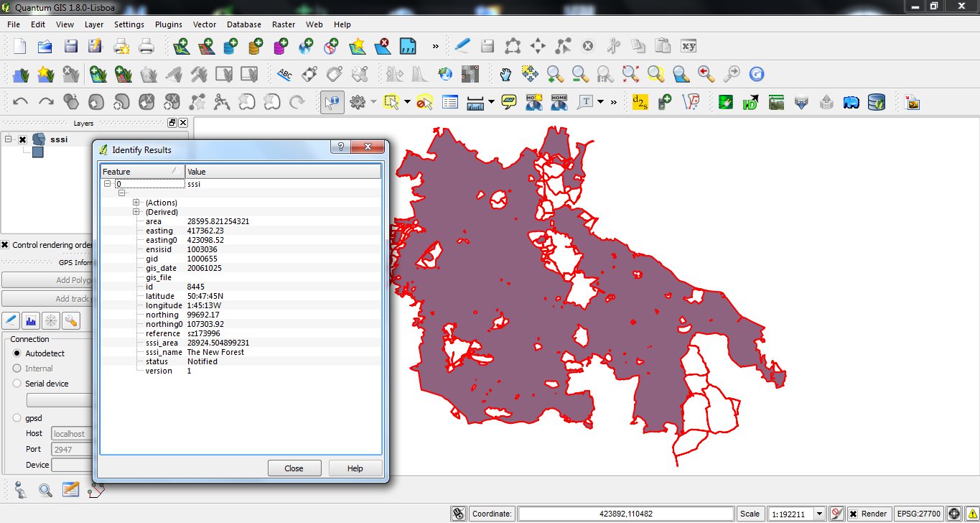Screen dimensions: 980x523
Task: Click the Move Feature arrows icon
Action: pos(538,47)
